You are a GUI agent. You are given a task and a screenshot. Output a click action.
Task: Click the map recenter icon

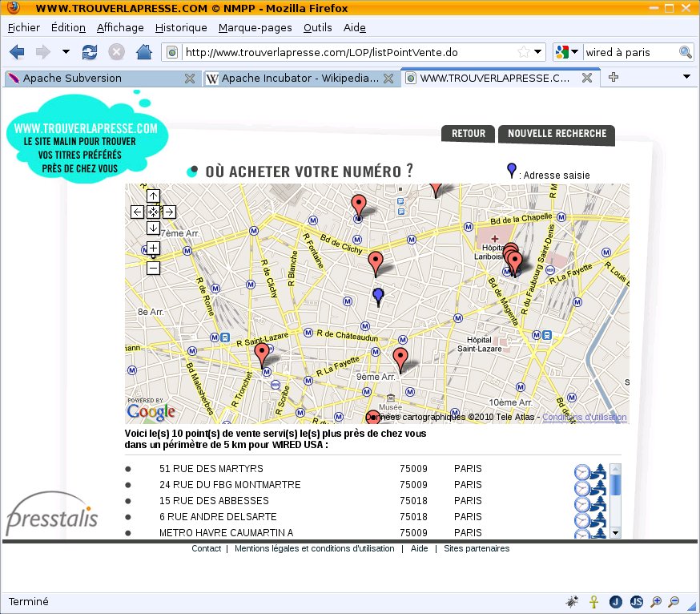coord(153,212)
